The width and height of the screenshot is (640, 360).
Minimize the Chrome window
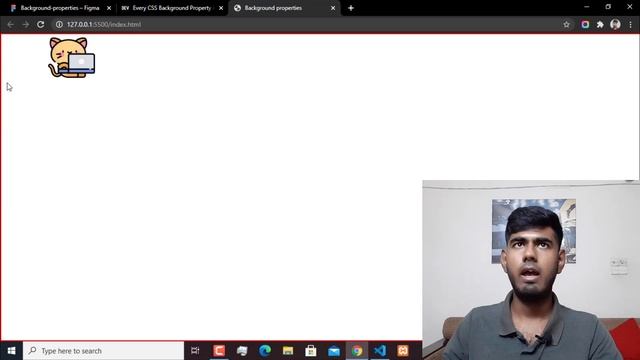tap(587, 7)
